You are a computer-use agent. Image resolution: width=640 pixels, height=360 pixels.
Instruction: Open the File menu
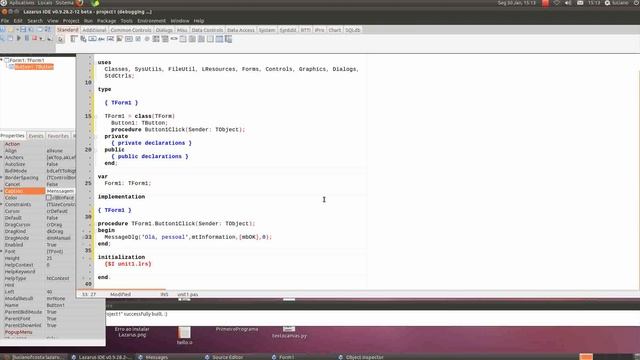point(5,20)
